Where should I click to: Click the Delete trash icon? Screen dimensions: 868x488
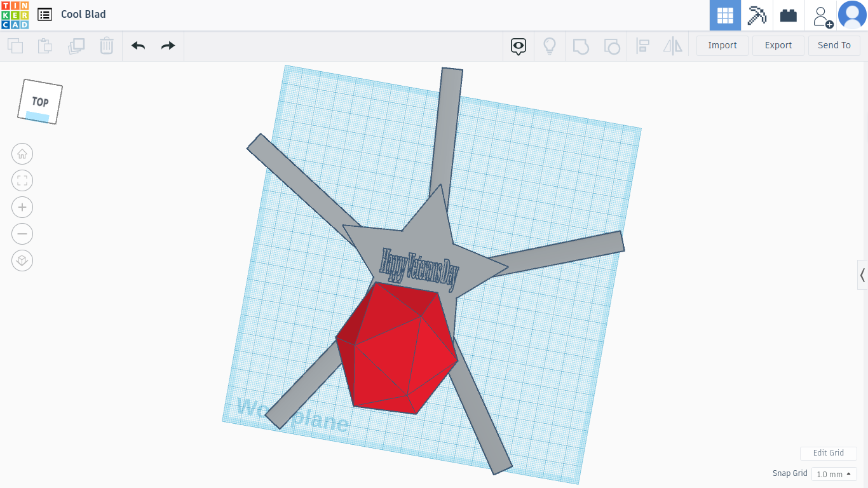click(x=107, y=46)
